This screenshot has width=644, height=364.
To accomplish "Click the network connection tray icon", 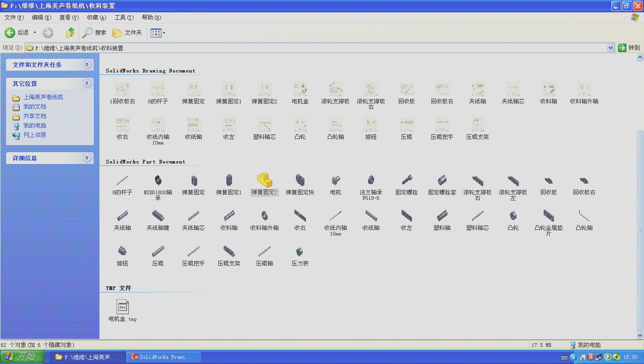I will 599,357.
